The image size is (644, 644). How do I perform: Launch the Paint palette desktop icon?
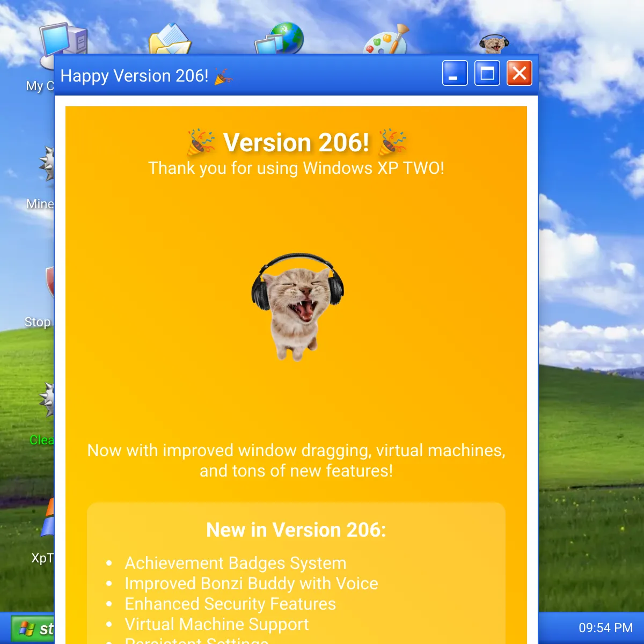pyautogui.click(x=386, y=39)
